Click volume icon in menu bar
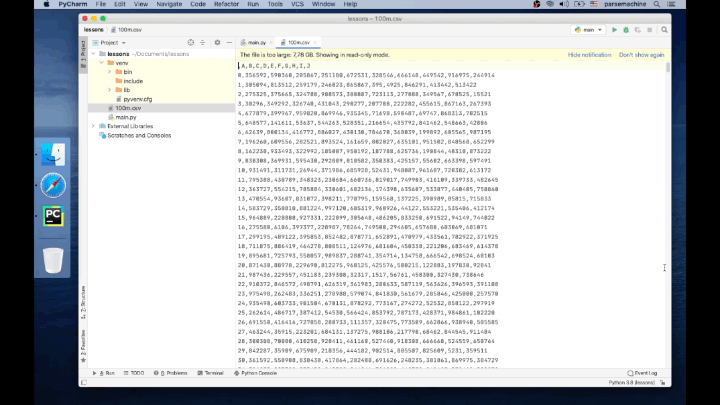Screen dimensions: 720x405 point(564,4)
